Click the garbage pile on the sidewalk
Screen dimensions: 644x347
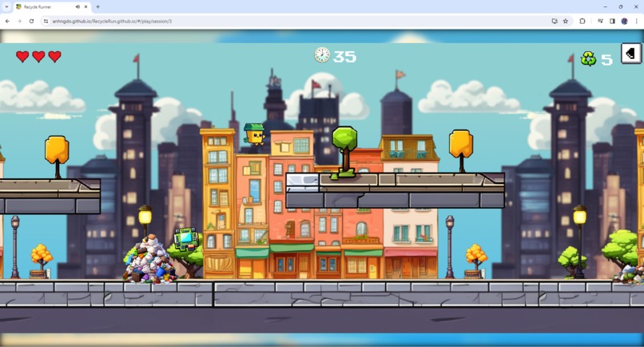149,259
